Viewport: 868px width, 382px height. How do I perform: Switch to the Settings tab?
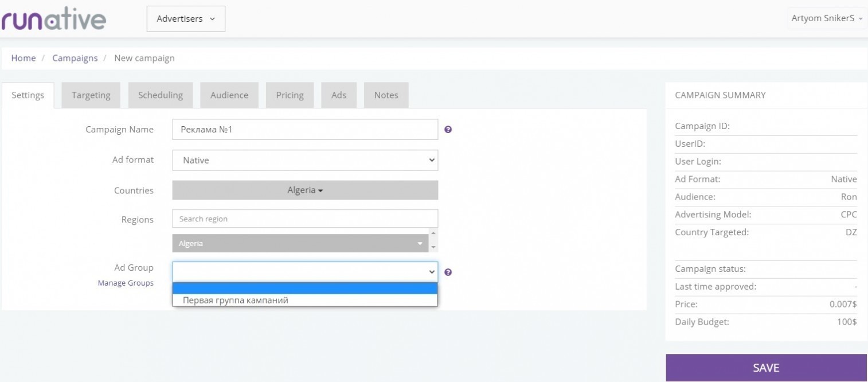28,95
